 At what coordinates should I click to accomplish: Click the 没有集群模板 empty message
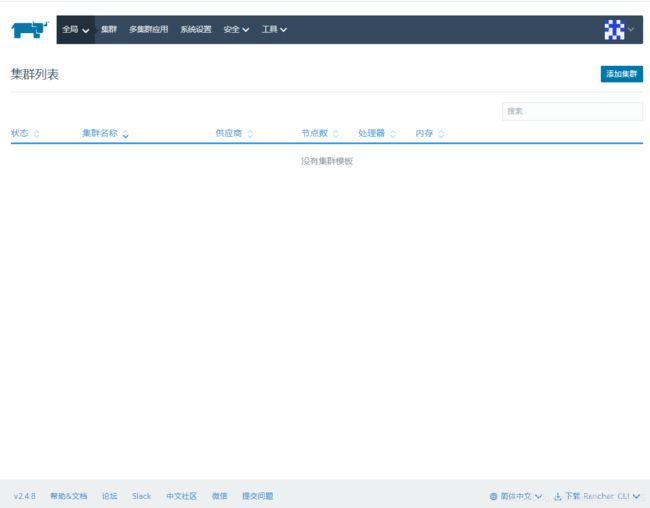coord(327,161)
